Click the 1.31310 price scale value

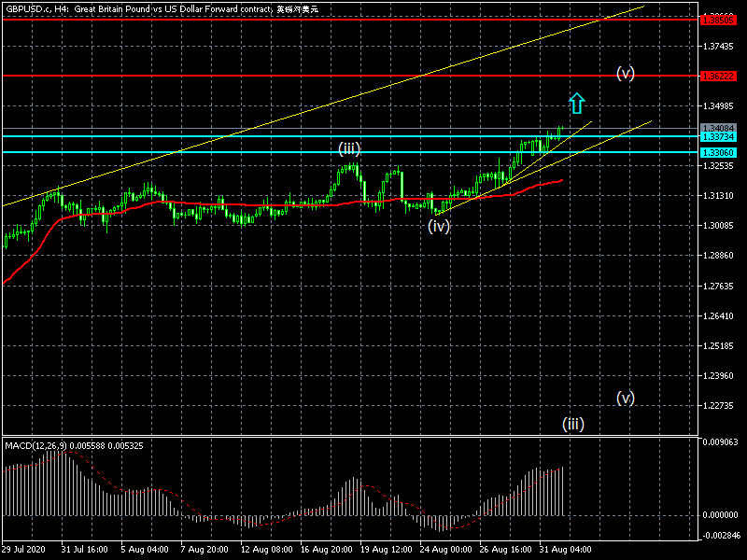click(x=718, y=196)
